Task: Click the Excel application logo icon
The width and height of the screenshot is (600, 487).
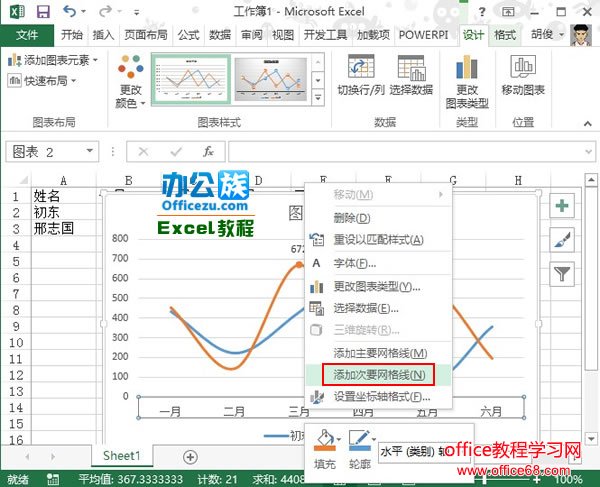Action: click(x=16, y=11)
